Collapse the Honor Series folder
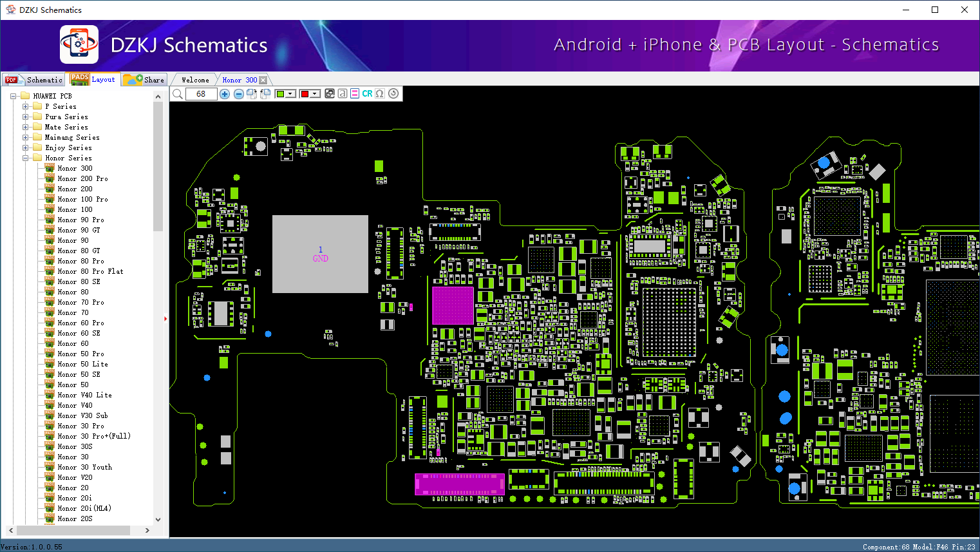This screenshot has width=980, height=552. pyautogui.click(x=25, y=158)
